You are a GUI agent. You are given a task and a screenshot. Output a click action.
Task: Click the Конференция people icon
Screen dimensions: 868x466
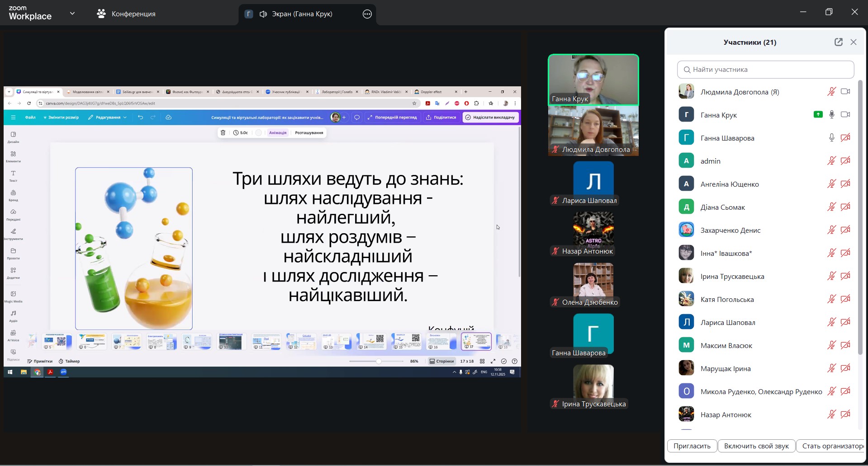(x=101, y=14)
